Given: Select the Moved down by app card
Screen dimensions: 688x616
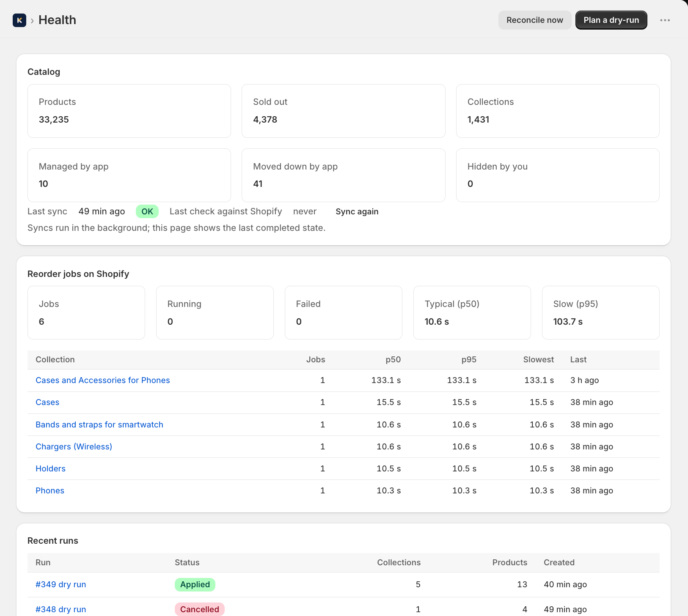Looking at the screenshot, I should click(x=344, y=175).
